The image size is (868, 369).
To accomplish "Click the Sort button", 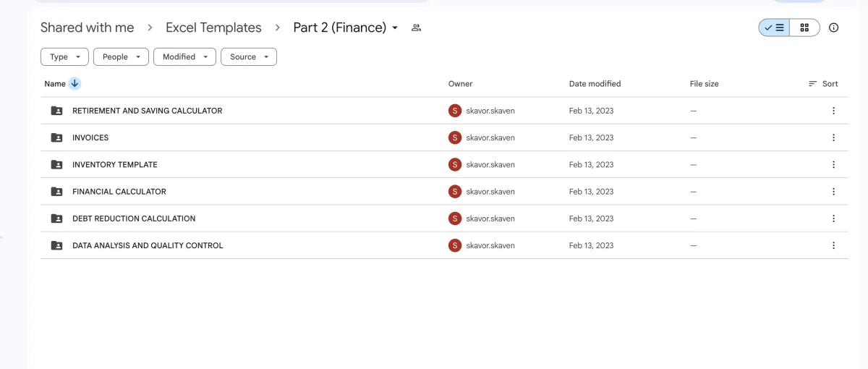I will click(x=823, y=84).
